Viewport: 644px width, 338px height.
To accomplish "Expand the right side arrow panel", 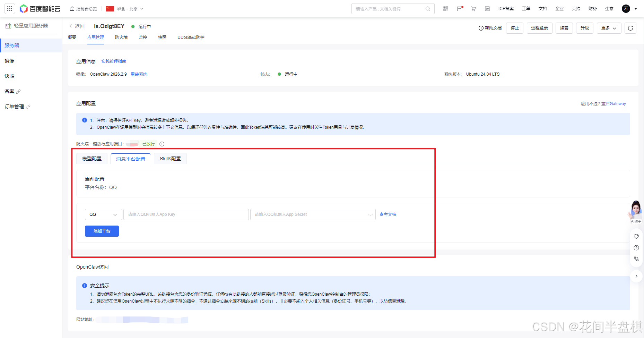I will [x=636, y=276].
